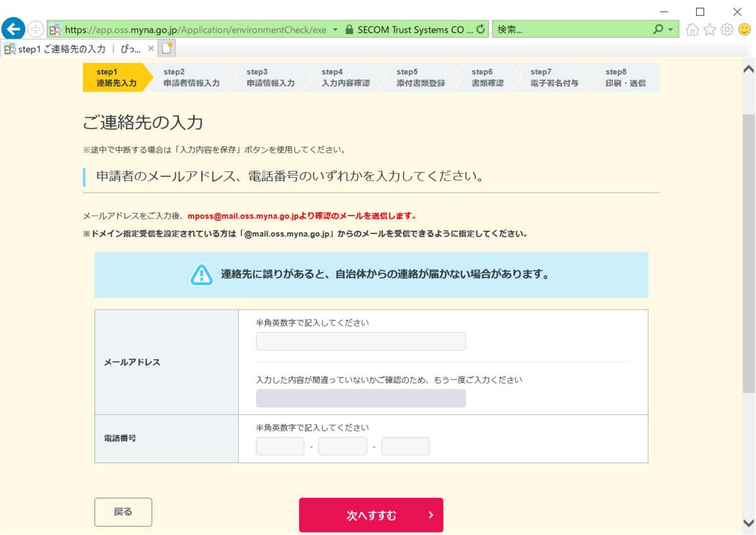Expand the search provider dropdown arrow

coord(670,30)
